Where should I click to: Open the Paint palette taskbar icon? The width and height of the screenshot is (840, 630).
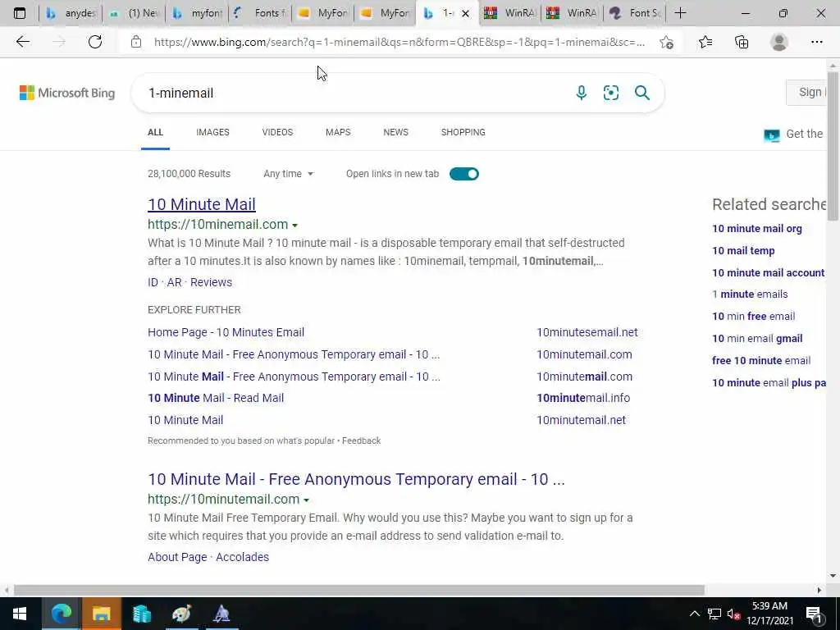[181, 614]
